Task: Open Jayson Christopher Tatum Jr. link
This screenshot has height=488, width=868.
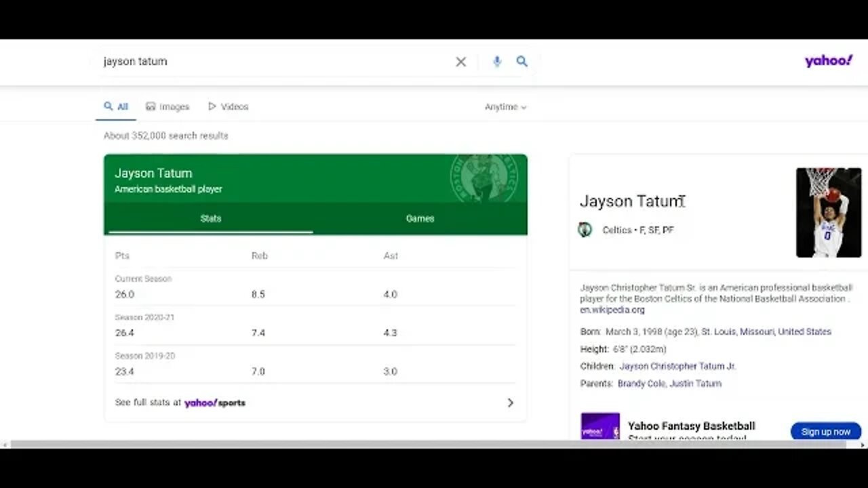Action: pos(677,366)
